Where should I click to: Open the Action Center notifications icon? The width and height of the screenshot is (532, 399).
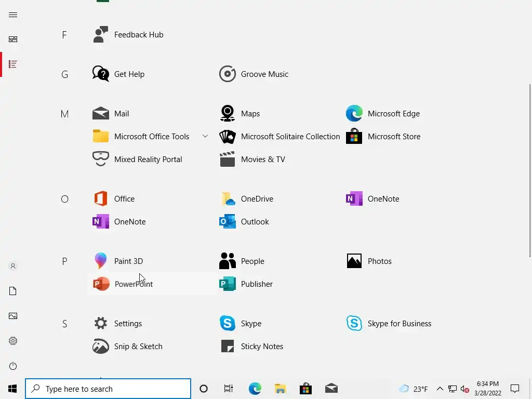pos(515,389)
